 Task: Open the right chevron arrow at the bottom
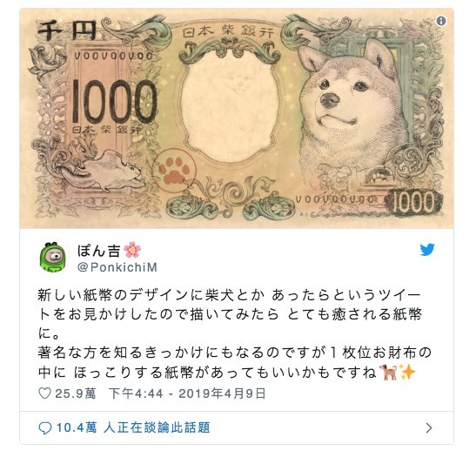(x=429, y=428)
